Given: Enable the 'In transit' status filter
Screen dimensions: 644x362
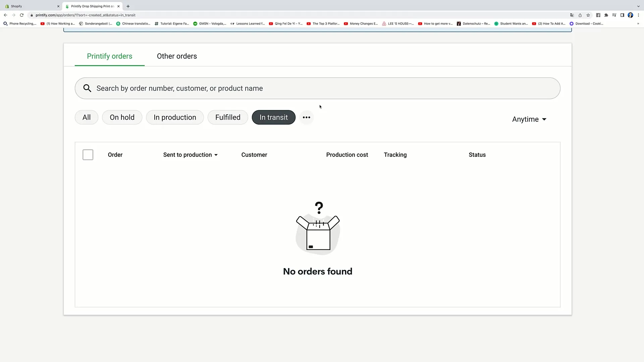Looking at the screenshot, I should (273, 117).
